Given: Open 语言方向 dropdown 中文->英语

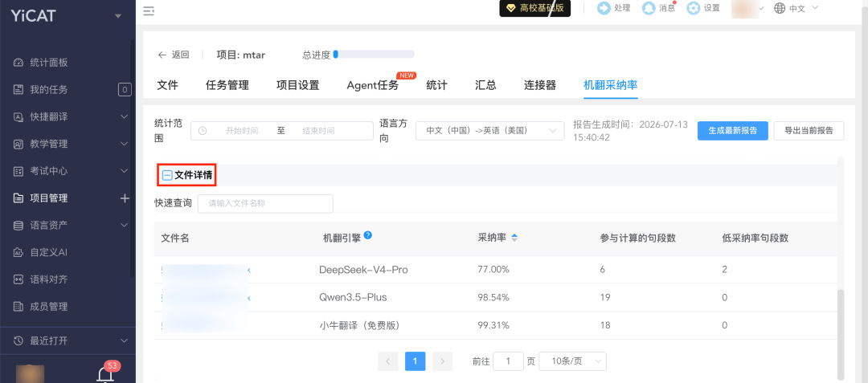Looking at the screenshot, I should [x=490, y=131].
